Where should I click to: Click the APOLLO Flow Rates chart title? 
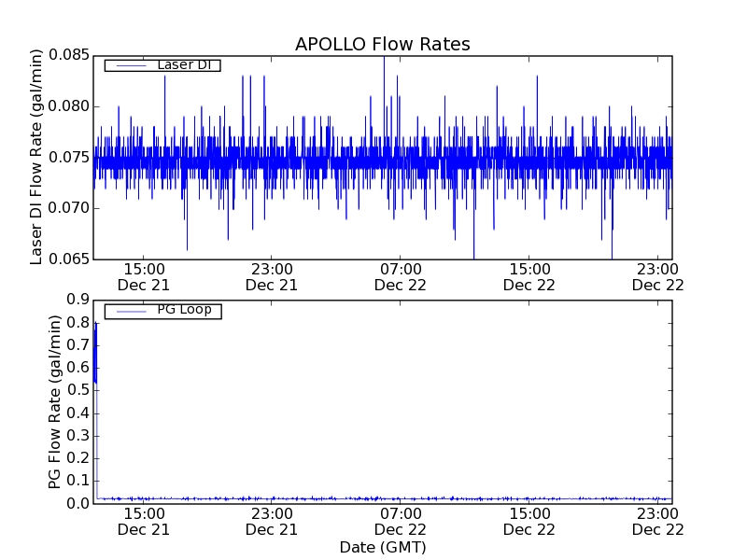[382, 45]
